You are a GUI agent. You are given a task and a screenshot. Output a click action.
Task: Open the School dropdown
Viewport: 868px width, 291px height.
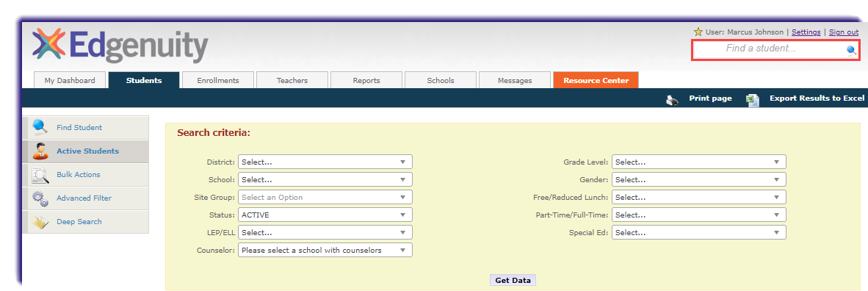[325, 179]
